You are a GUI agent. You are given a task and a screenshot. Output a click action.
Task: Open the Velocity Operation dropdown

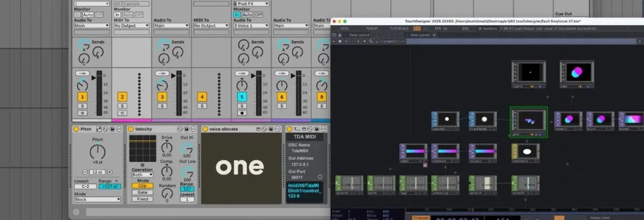point(142,174)
